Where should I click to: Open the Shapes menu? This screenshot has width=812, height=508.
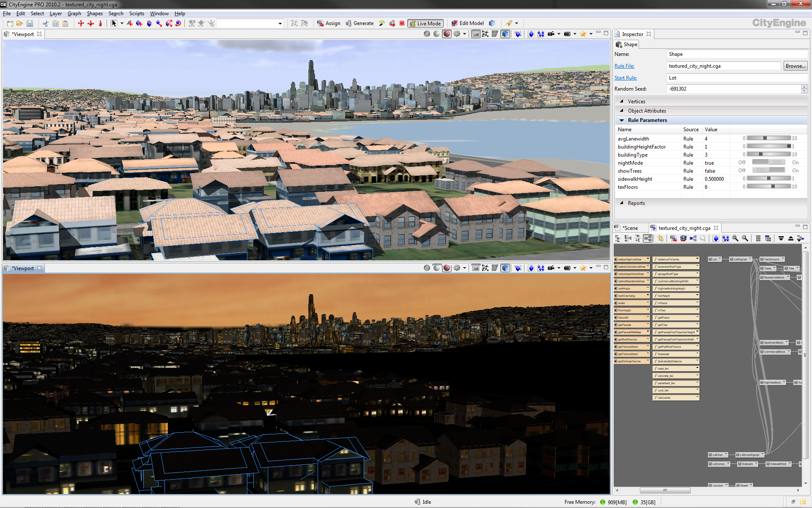(x=95, y=14)
